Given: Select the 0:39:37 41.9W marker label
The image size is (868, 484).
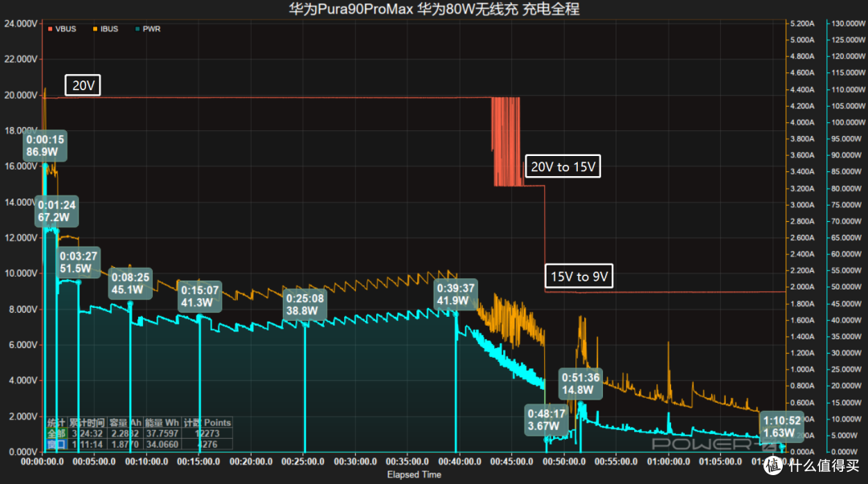Looking at the screenshot, I should coord(456,294).
